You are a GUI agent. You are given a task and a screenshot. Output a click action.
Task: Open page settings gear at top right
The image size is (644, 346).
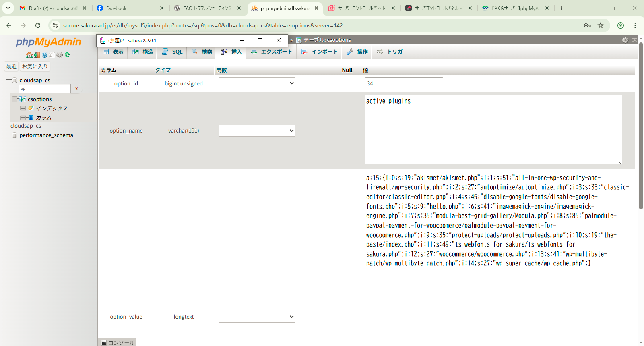[x=625, y=40]
